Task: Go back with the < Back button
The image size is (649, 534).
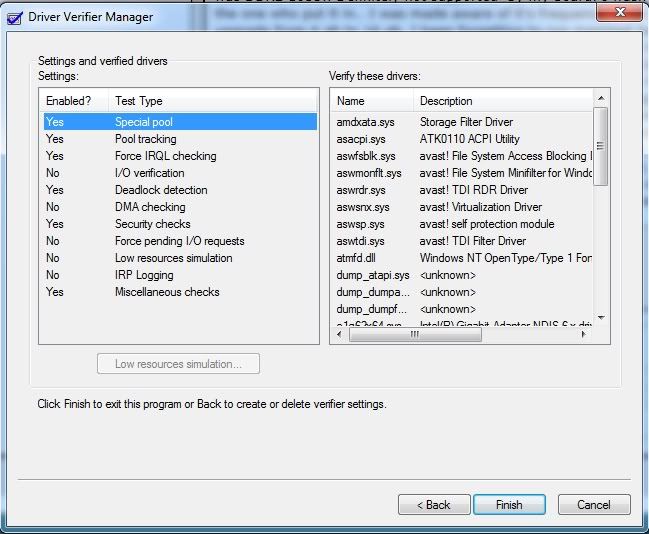Action: pyautogui.click(x=434, y=505)
